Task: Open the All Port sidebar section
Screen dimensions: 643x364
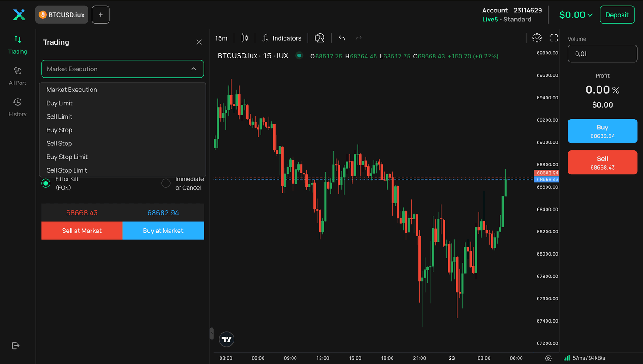Action: coord(17,76)
